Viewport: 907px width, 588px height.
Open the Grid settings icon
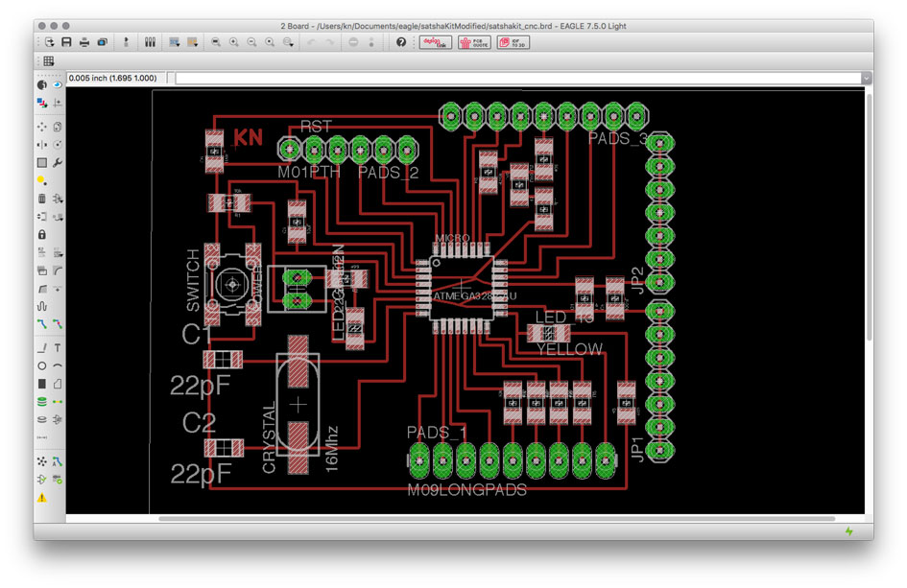pyautogui.click(x=49, y=60)
